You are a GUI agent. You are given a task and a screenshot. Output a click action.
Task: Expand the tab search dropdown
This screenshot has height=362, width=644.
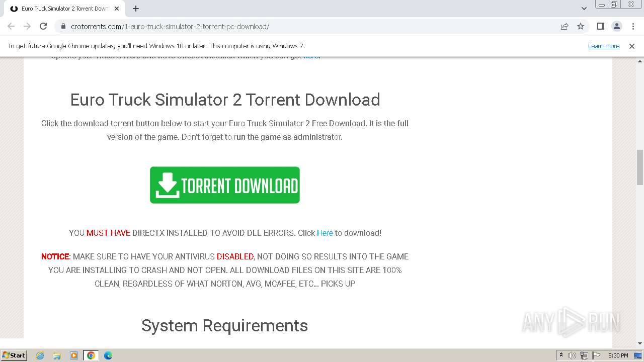coord(584,9)
